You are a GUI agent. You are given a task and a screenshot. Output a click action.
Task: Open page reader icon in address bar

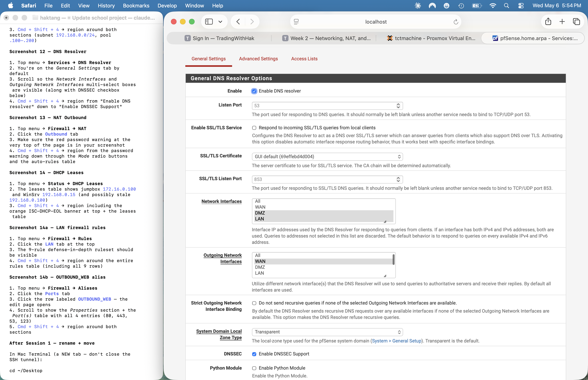tap(296, 22)
